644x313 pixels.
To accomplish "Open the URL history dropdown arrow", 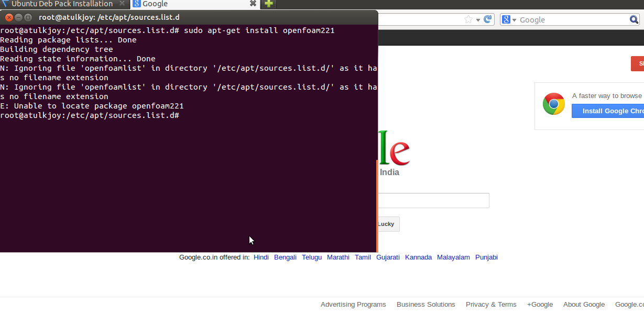I will tap(477, 20).
